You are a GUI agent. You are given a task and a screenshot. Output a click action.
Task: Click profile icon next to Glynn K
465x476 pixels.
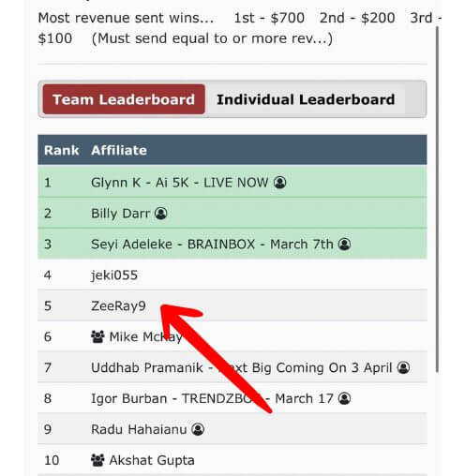pos(279,183)
